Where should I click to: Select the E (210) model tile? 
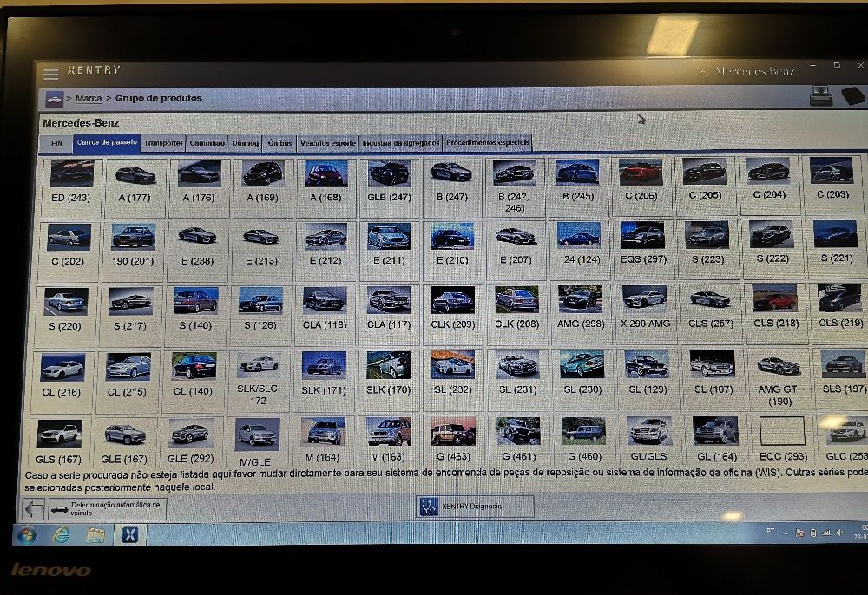452,250
